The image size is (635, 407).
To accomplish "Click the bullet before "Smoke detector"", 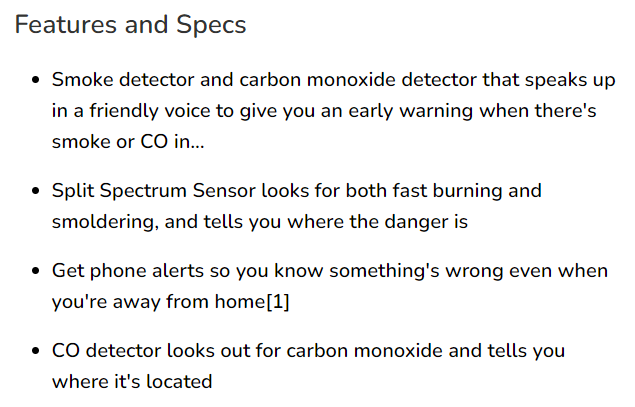I will pos(36,80).
